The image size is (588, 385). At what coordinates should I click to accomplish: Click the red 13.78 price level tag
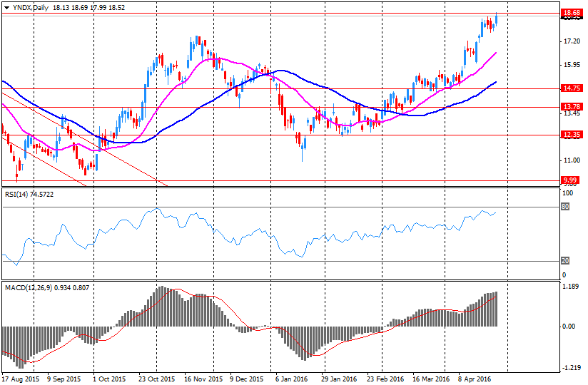point(570,107)
